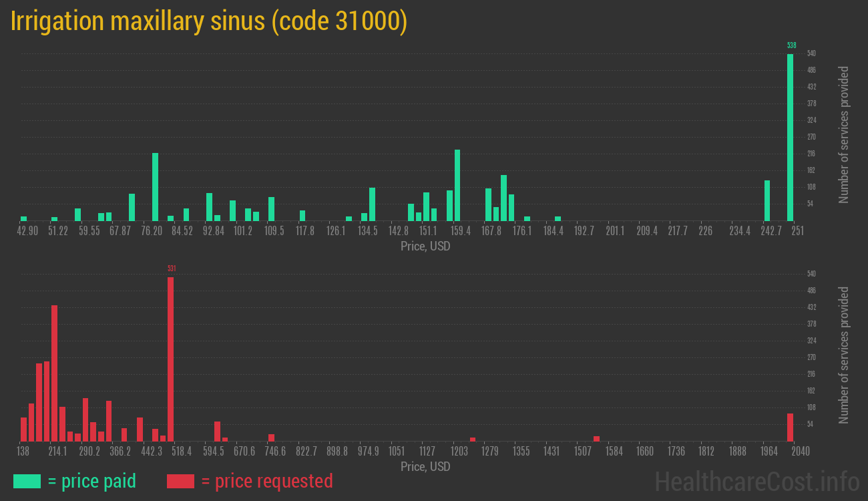This screenshot has width=868, height=501.
Task: Click the tallest red bar labeled 531
Action: (170, 359)
